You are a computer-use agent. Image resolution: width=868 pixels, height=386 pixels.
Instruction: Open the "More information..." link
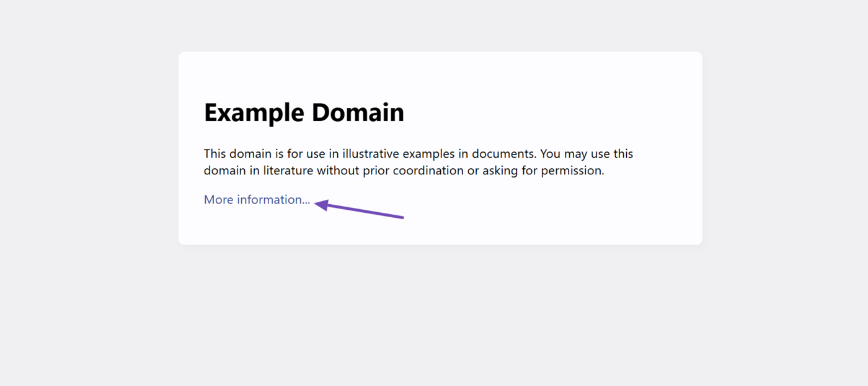click(257, 200)
